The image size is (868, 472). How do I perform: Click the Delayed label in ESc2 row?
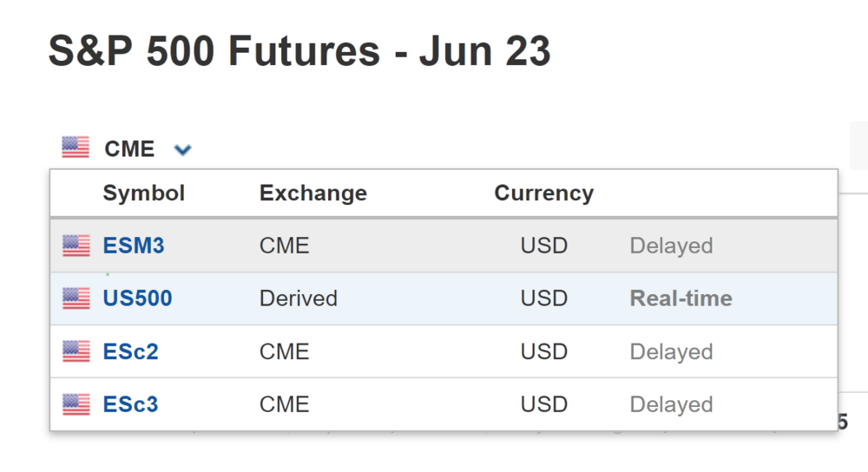point(671,352)
